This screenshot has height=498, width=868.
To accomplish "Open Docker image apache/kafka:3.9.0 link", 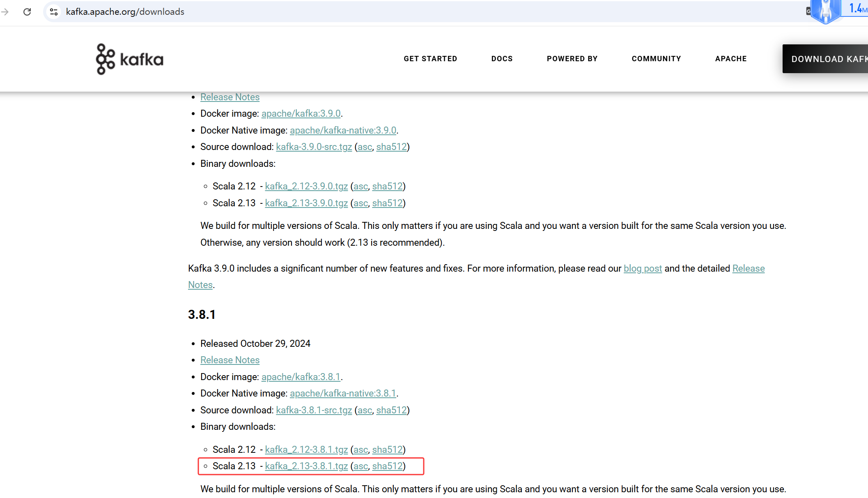I will [x=301, y=113].
